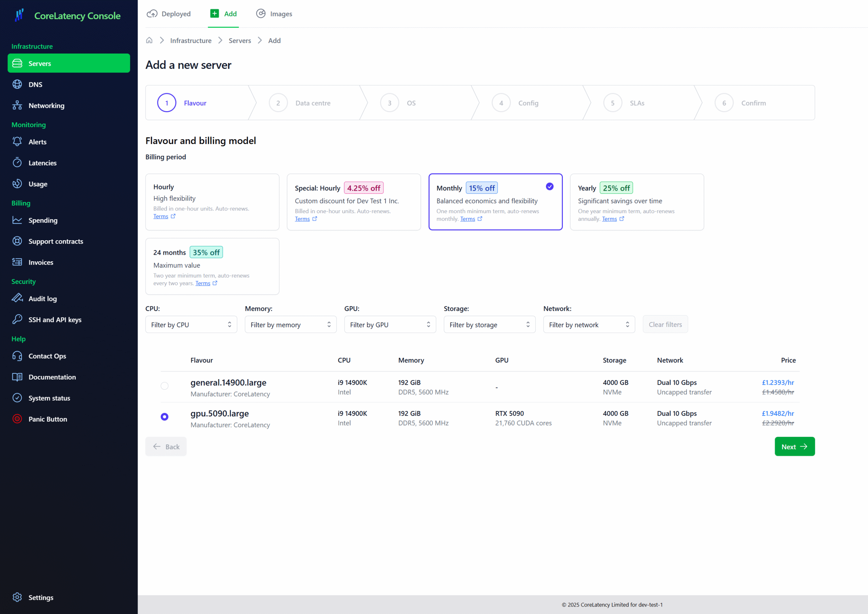868x614 pixels.
Task: Click the home breadcrumb icon
Action: click(149, 40)
